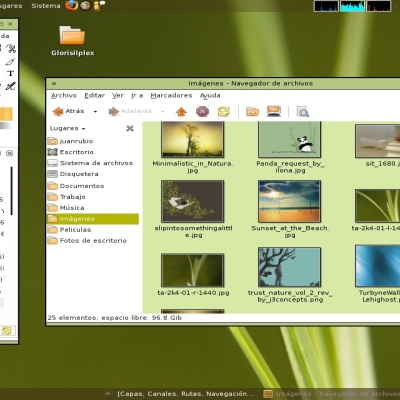The width and height of the screenshot is (400, 400).
Task: Open the Ir a menu
Action: click(137, 96)
